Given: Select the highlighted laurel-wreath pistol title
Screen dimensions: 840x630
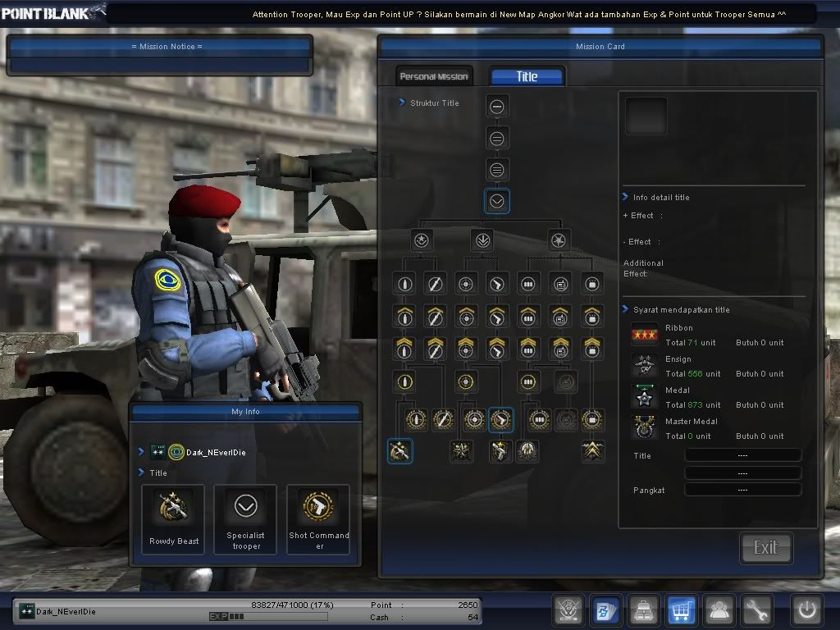Looking at the screenshot, I should [501, 420].
